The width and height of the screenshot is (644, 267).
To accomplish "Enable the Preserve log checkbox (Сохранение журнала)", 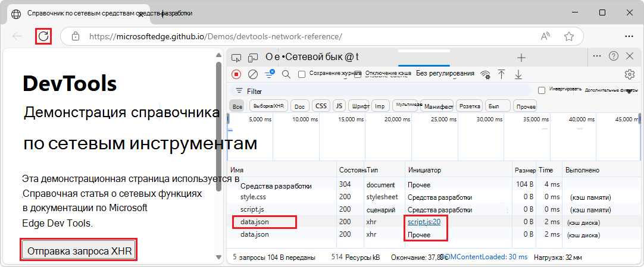I will [x=302, y=74].
